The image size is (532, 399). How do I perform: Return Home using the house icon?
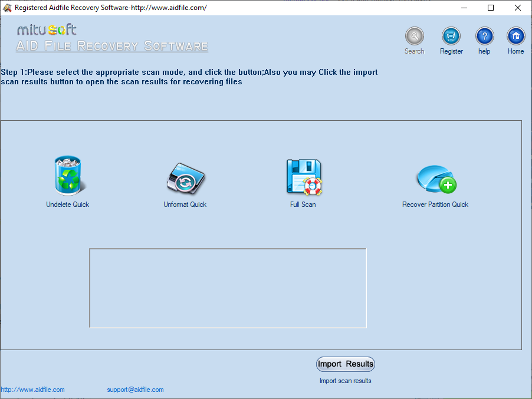(x=515, y=35)
